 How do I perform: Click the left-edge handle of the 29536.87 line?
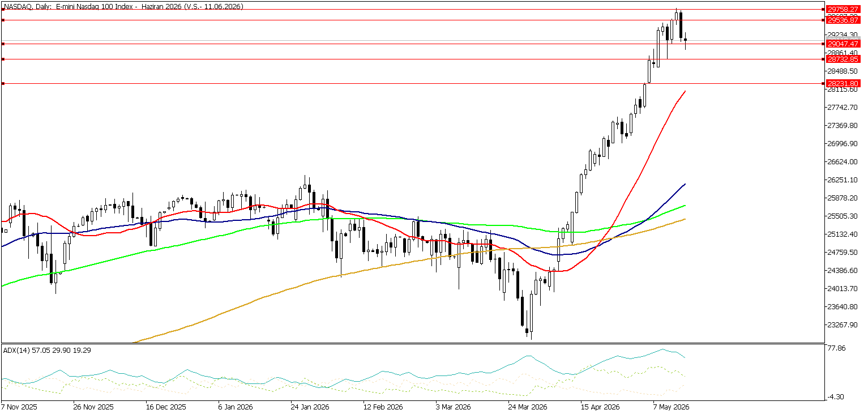[3, 20]
